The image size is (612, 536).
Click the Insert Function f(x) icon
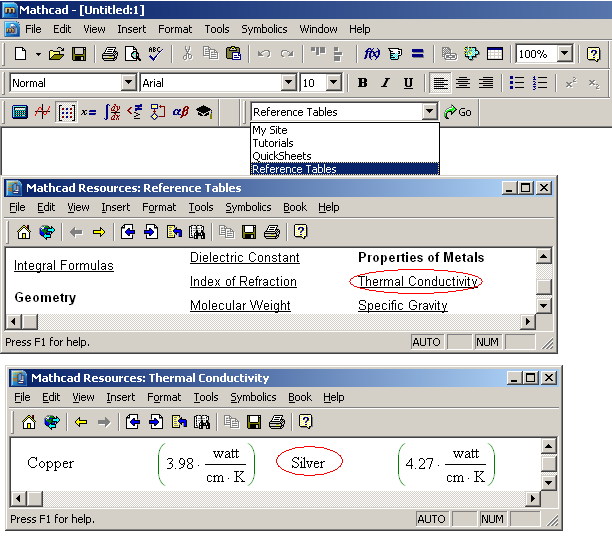372,54
